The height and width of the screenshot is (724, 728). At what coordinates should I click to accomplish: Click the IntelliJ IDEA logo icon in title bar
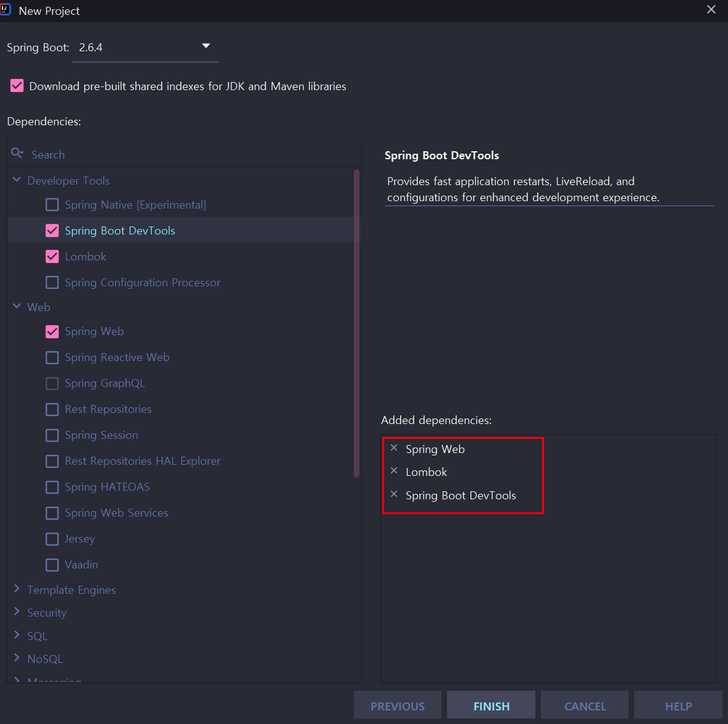click(5, 9)
